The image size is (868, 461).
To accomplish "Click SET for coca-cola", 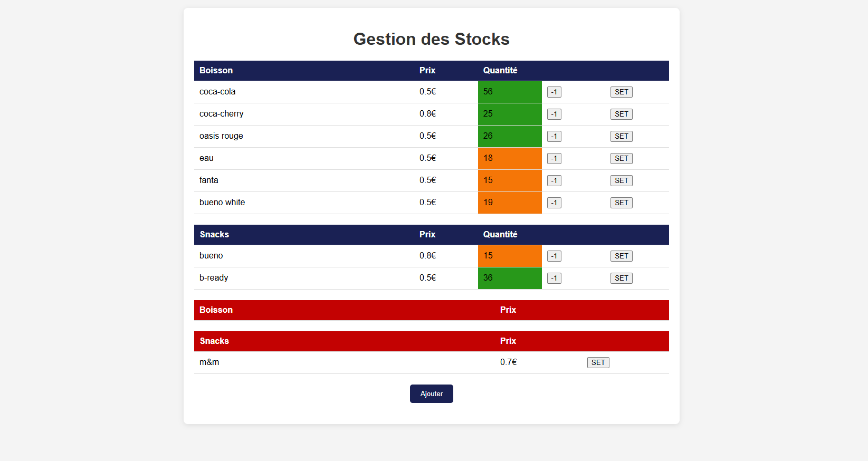I will tap(621, 92).
